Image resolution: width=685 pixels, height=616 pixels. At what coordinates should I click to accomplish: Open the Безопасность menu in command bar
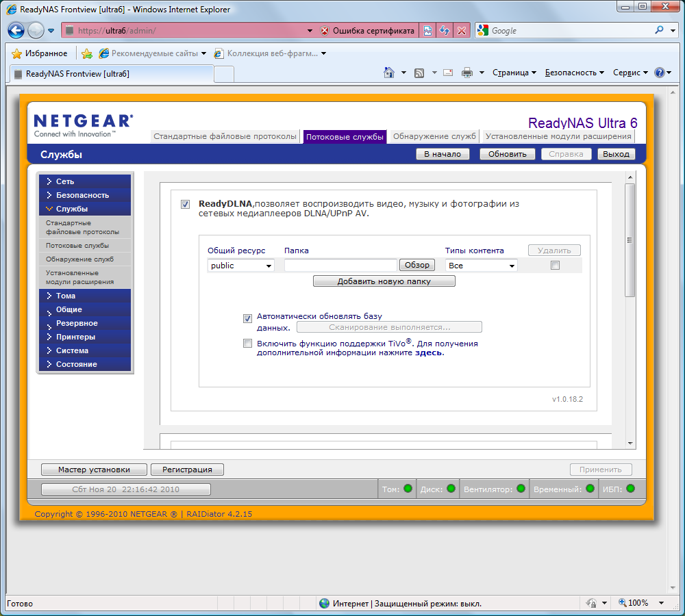(575, 73)
